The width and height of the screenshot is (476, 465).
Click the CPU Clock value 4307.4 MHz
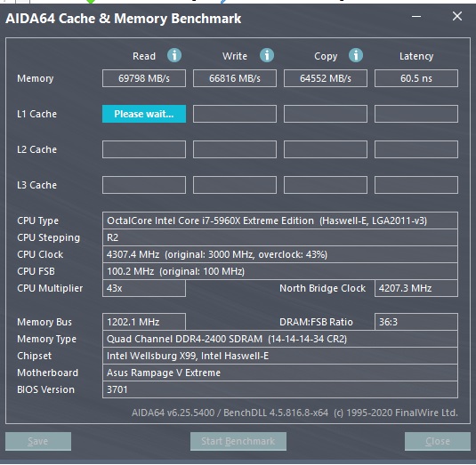click(x=280, y=254)
